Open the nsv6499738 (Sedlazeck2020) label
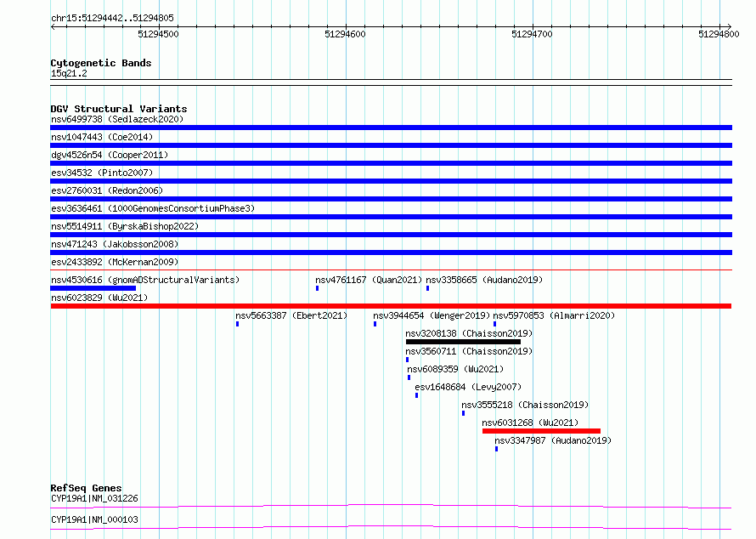 click(x=117, y=119)
